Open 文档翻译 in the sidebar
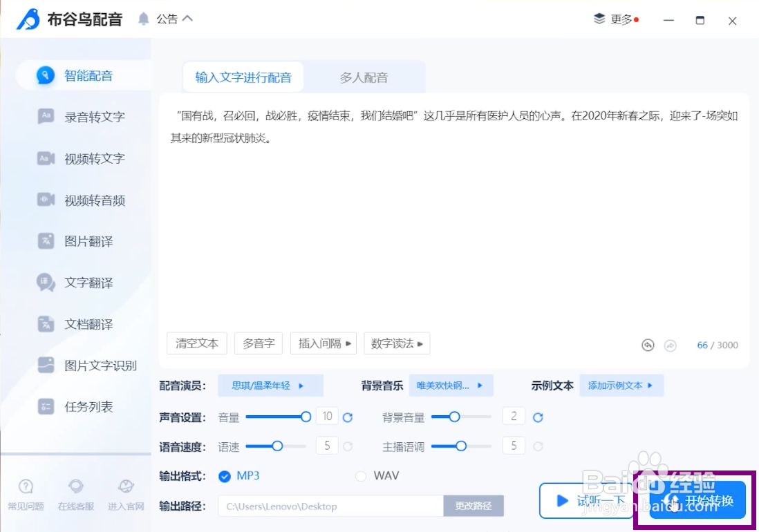Viewport: 759px width, 532px height. coord(88,325)
